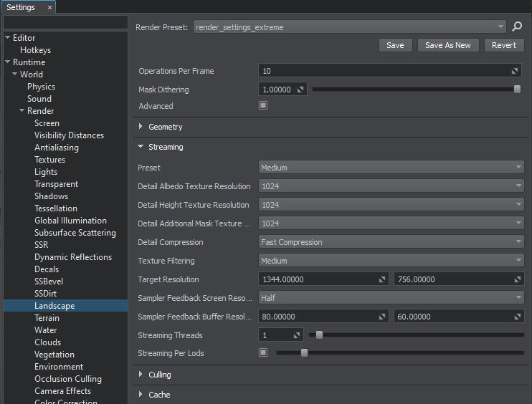Click the drag arrow icon in Streaming Threads field
The image size is (532, 404).
click(x=297, y=335)
